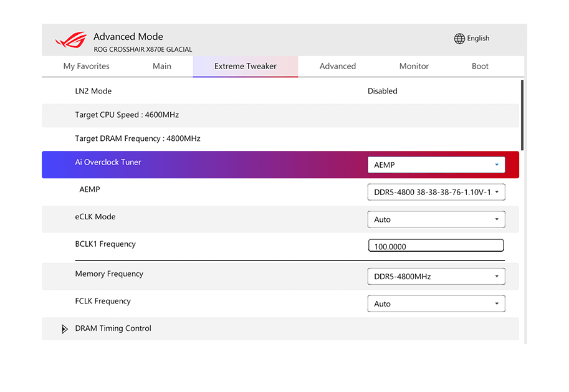Open the AEMP profile dropdown
The height and width of the screenshot is (392, 569).
click(436, 193)
